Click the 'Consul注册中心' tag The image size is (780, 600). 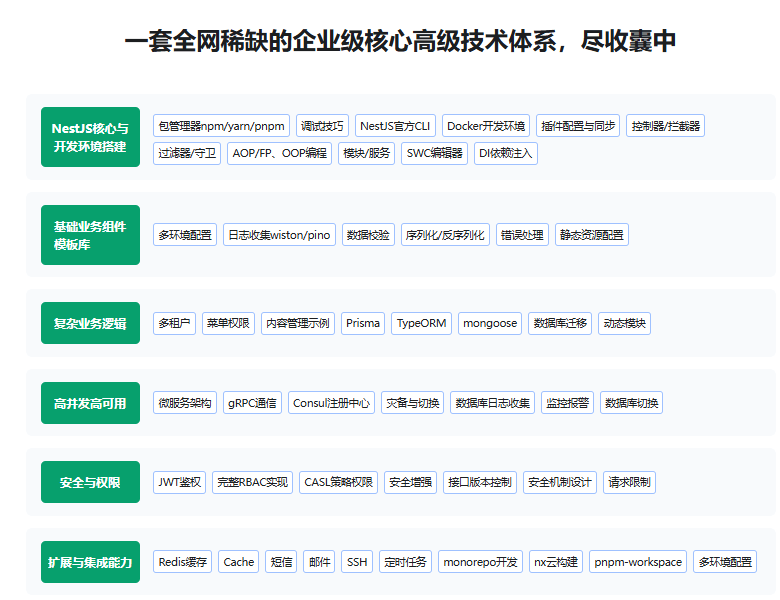pyautogui.click(x=331, y=403)
